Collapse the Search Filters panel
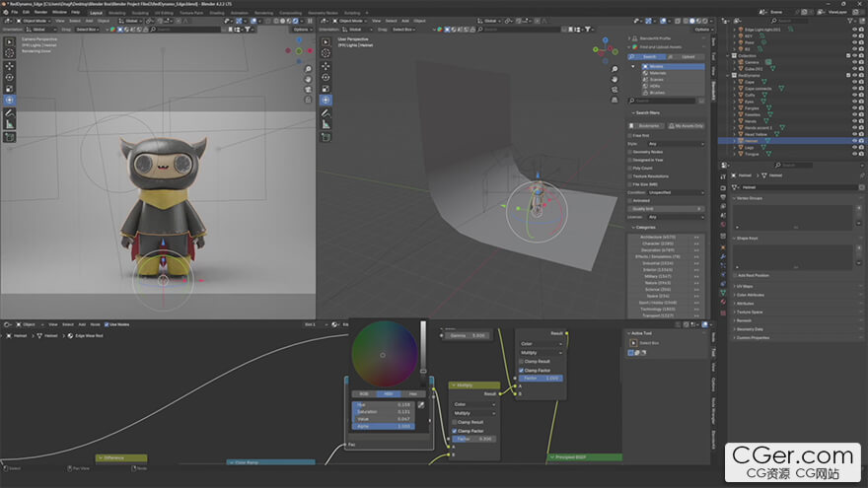 pyautogui.click(x=633, y=112)
